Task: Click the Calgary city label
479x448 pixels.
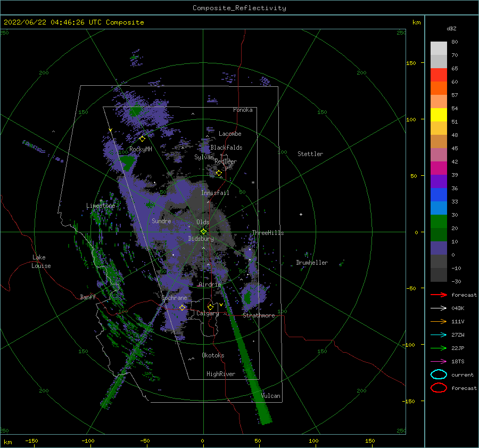Action: pos(208,313)
